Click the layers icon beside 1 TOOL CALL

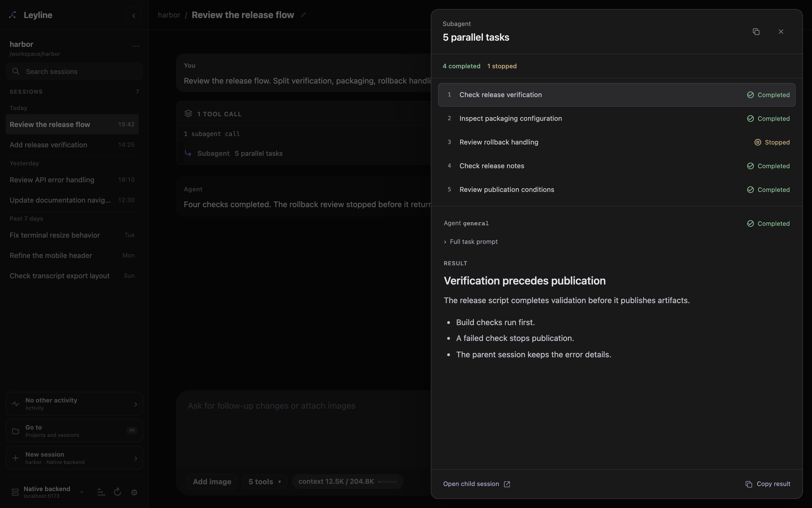[x=188, y=114]
